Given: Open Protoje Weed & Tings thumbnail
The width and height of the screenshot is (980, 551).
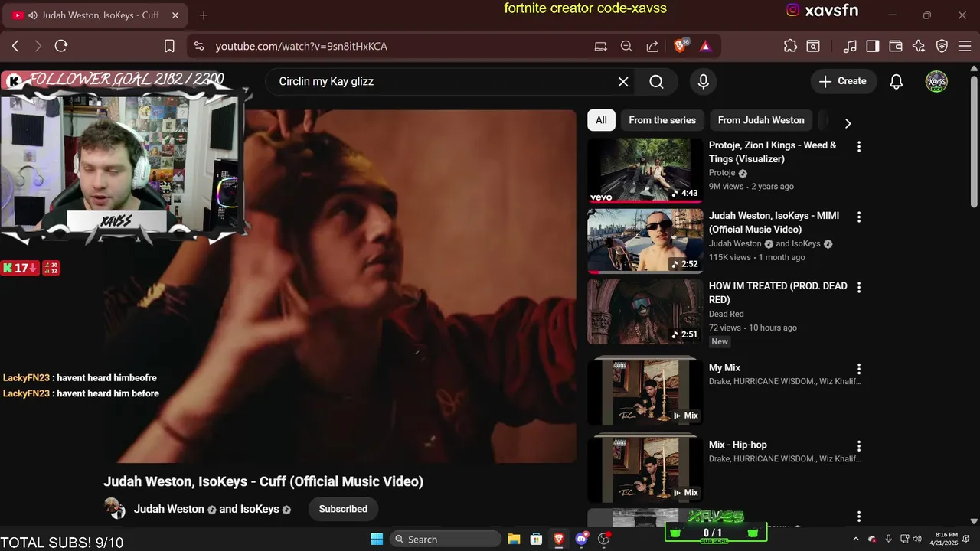Looking at the screenshot, I should coord(645,171).
